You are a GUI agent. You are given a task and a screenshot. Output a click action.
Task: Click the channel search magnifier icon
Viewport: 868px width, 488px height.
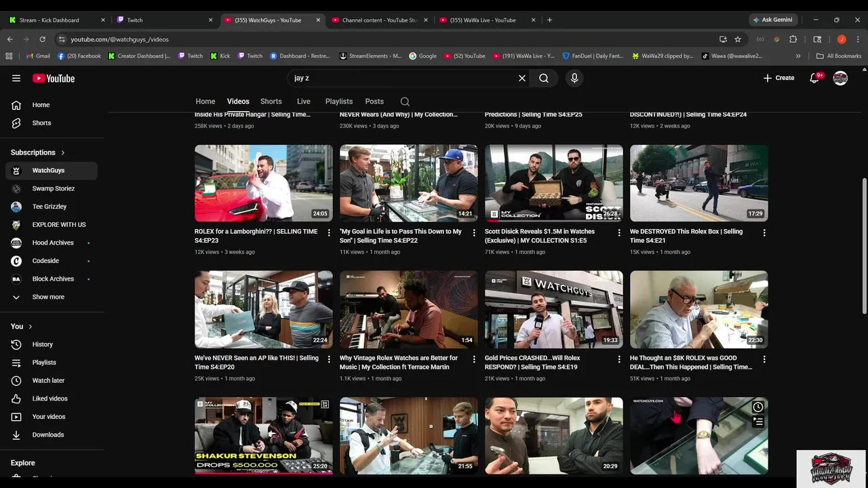pos(405,102)
